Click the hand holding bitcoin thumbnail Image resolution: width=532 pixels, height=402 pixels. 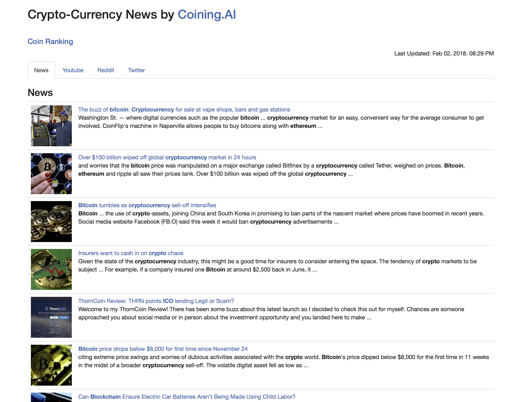pyautogui.click(x=51, y=173)
